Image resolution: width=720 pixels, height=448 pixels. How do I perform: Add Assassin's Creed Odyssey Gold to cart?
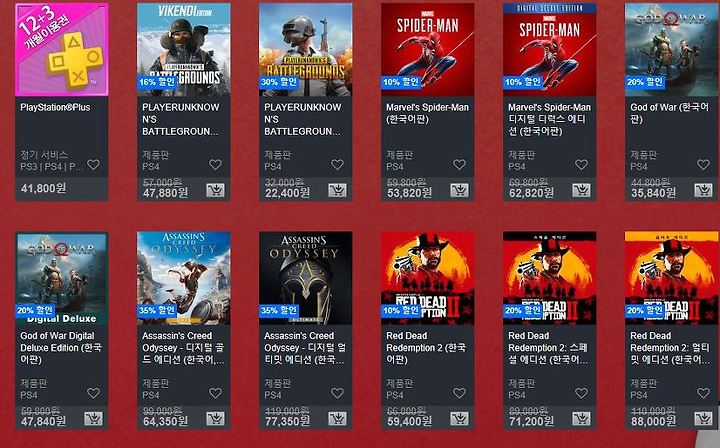pyautogui.click(x=215, y=419)
